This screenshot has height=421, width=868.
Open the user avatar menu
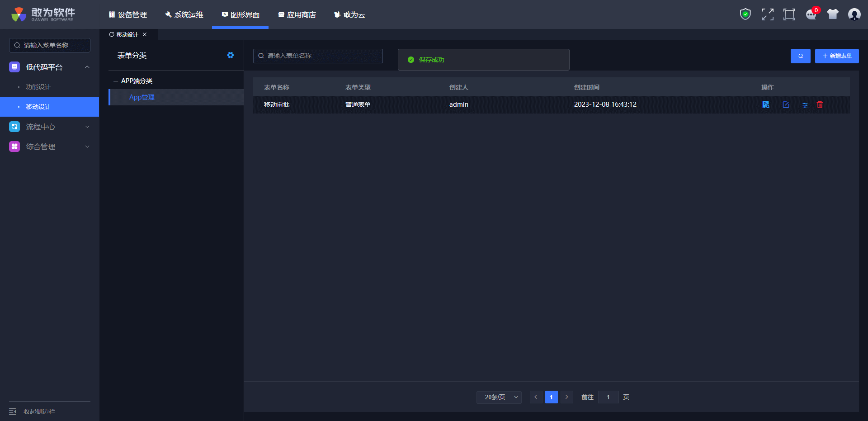click(x=854, y=14)
